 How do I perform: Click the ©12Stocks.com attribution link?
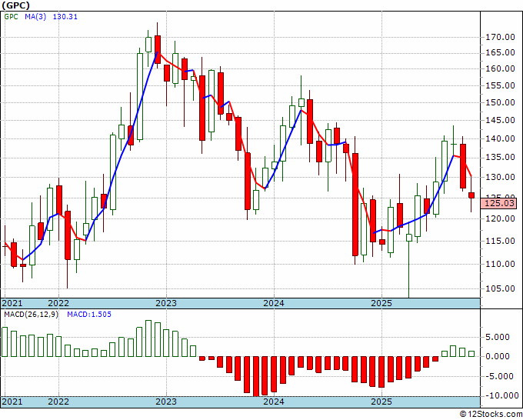[491, 415]
